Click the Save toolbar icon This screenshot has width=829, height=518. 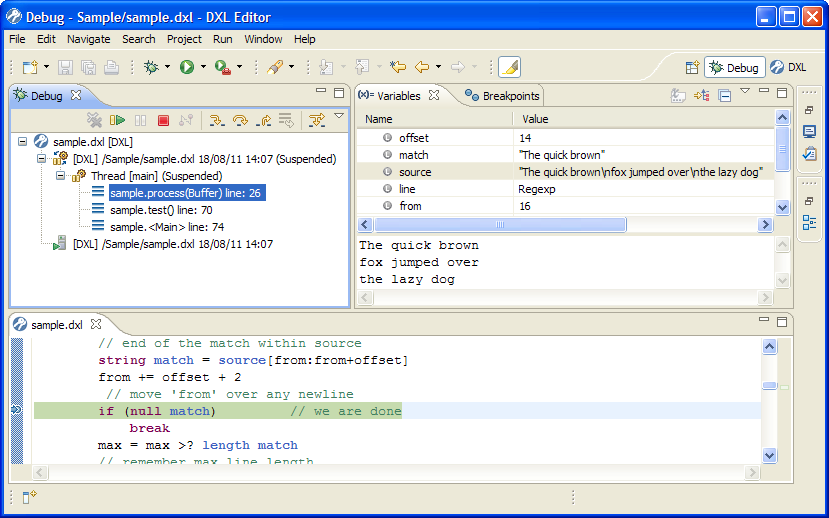[x=66, y=67]
